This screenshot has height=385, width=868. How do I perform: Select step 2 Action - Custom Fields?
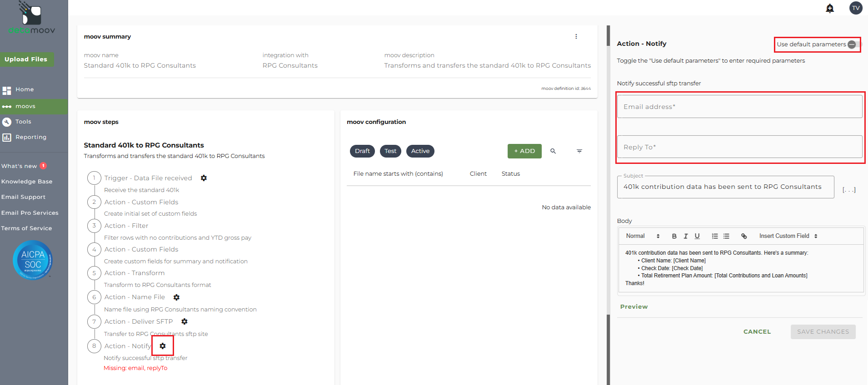pos(141,202)
